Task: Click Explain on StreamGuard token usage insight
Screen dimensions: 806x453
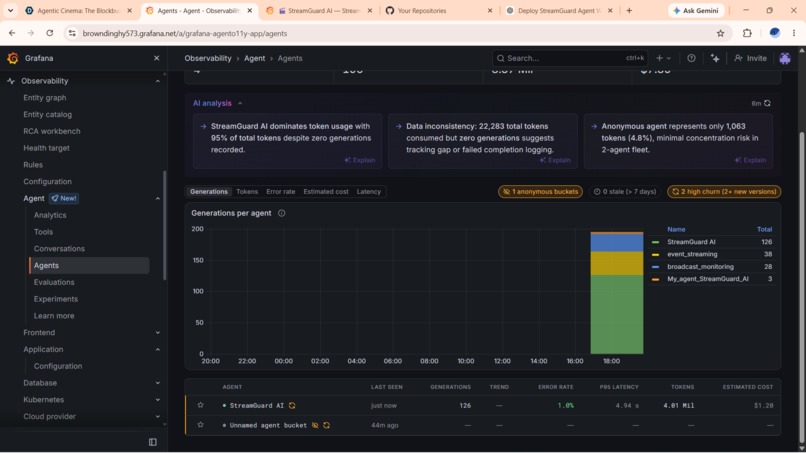Action: coord(360,160)
